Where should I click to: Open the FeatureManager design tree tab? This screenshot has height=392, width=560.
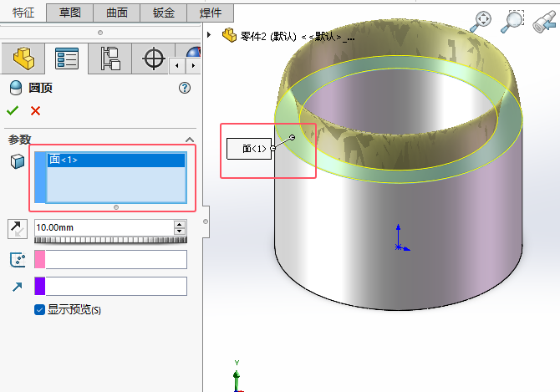pyautogui.click(x=23, y=59)
